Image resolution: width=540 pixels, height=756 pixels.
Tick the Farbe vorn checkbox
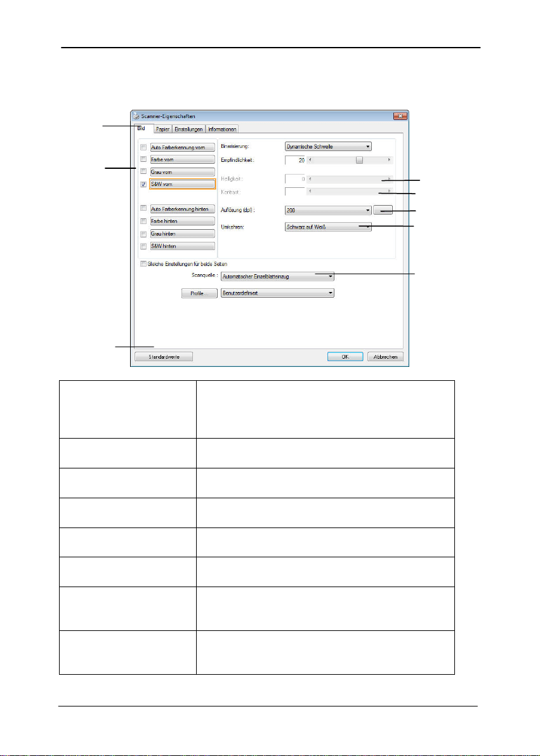pos(143,159)
